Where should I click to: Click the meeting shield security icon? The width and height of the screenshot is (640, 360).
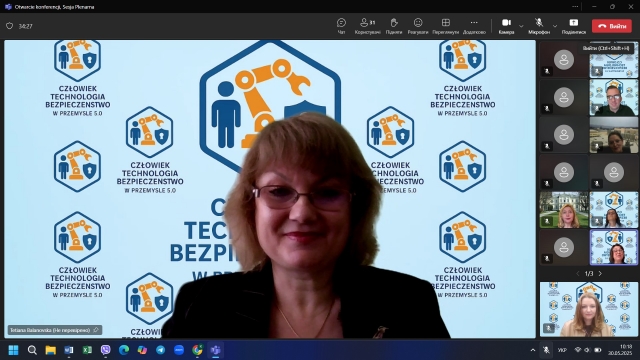pos(9,26)
